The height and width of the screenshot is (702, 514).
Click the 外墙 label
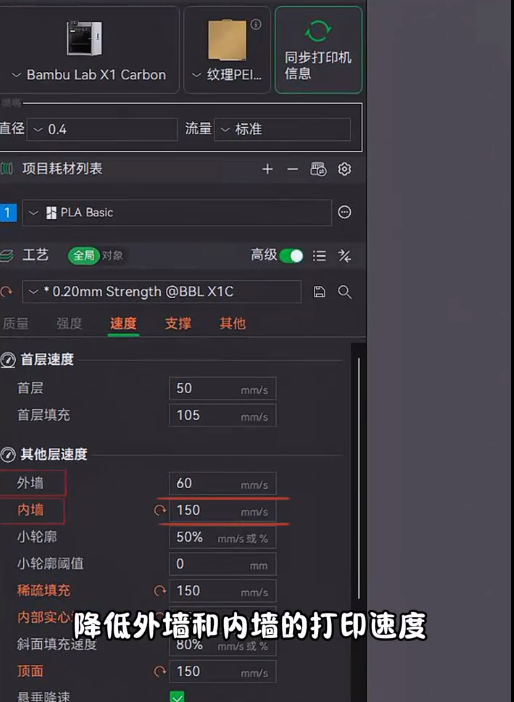pyautogui.click(x=30, y=484)
